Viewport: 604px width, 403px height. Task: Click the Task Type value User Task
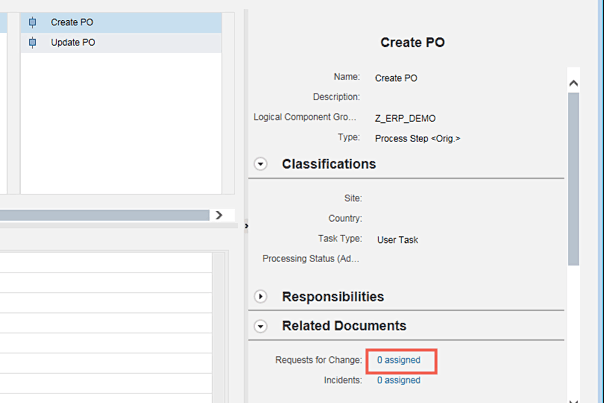[x=399, y=240]
